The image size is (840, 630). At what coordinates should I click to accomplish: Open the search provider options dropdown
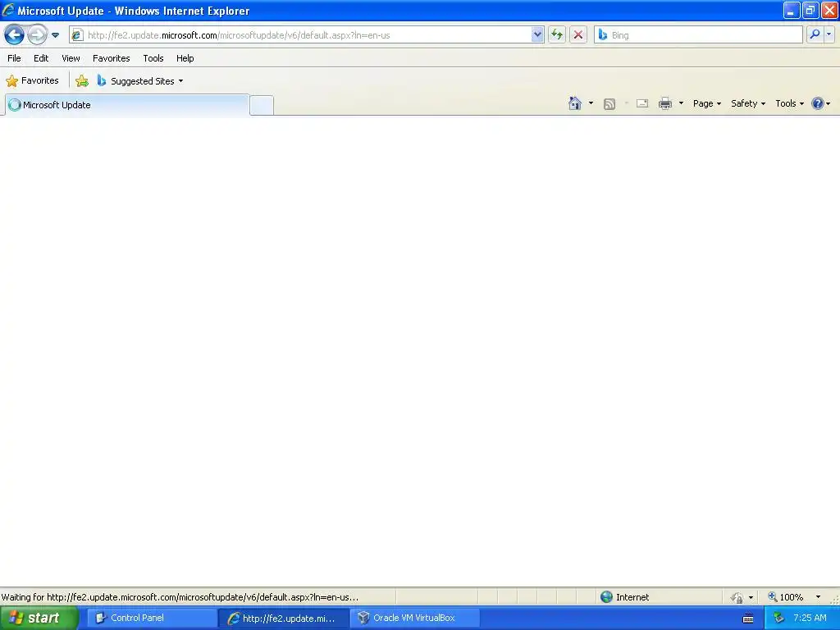click(x=829, y=34)
